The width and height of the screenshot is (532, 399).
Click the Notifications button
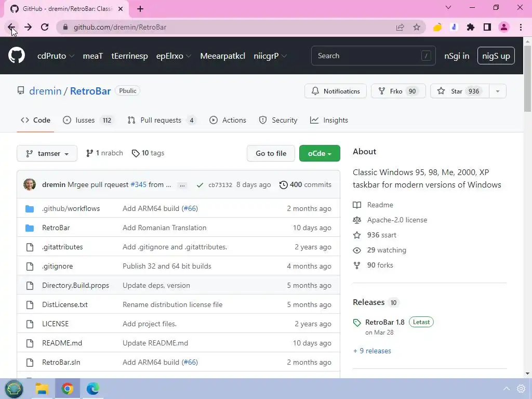click(x=336, y=91)
